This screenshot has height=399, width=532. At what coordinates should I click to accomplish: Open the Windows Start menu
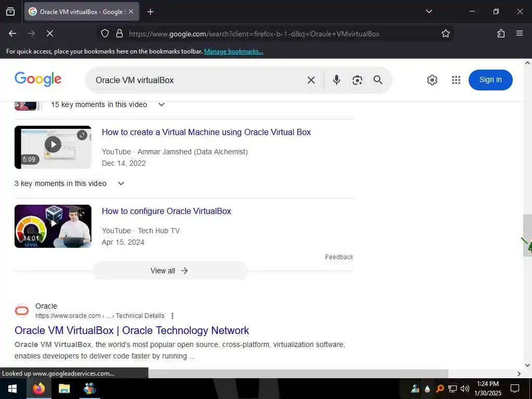pyautogui.click(x=12, y=389)
